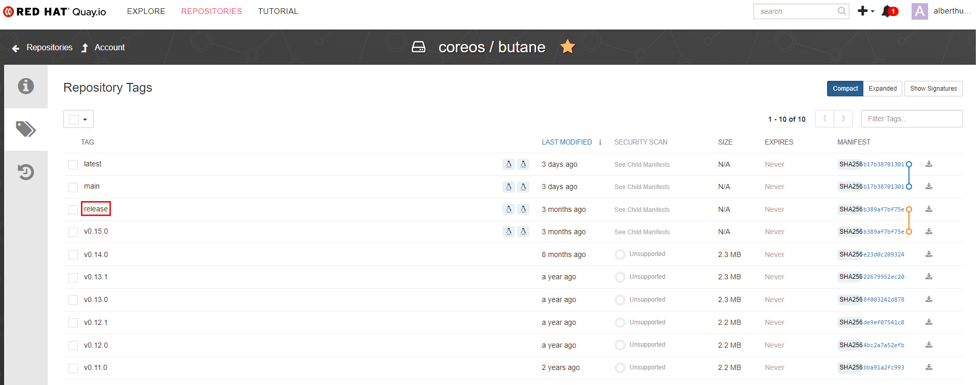Click the user avatar icon
The width and height of the screenshot is (980, 385).
[x=919, y=11]
